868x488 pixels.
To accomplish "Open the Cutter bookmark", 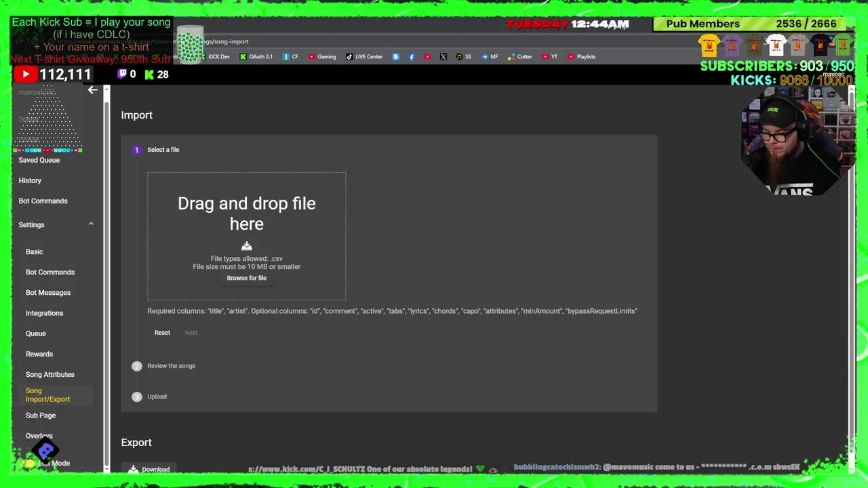I will (x=519, y=57).
